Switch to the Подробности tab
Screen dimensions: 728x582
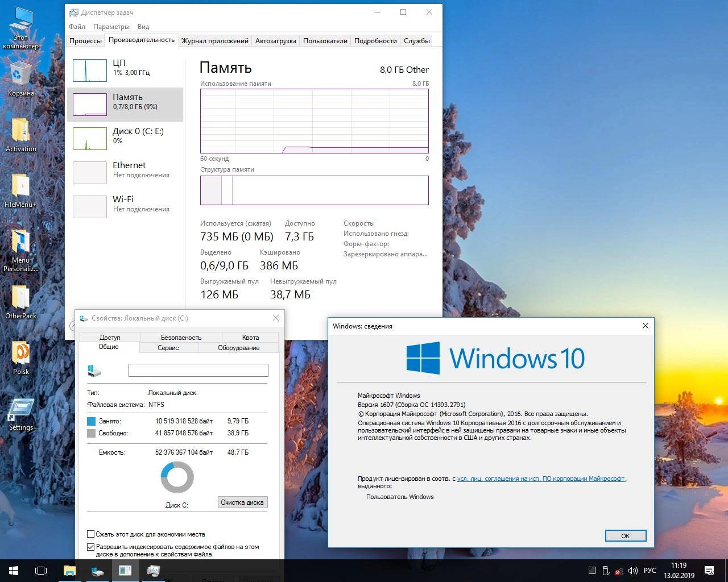375,41
